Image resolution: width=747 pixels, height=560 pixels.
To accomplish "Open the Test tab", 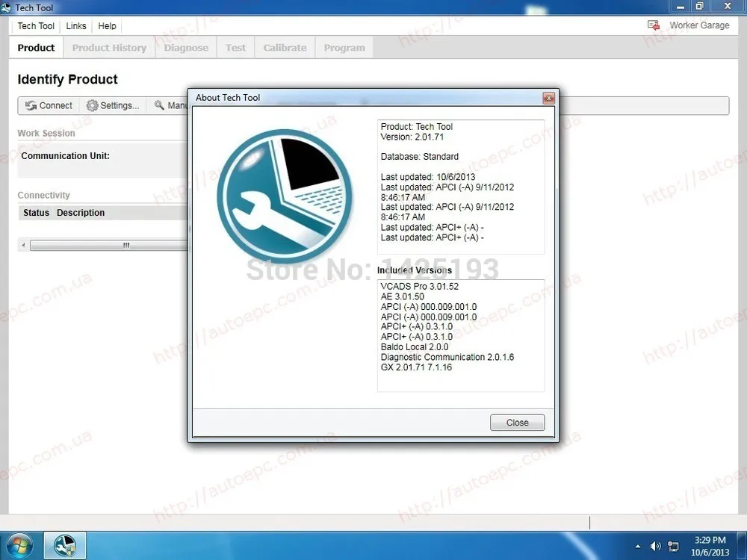I will point(236,48).
